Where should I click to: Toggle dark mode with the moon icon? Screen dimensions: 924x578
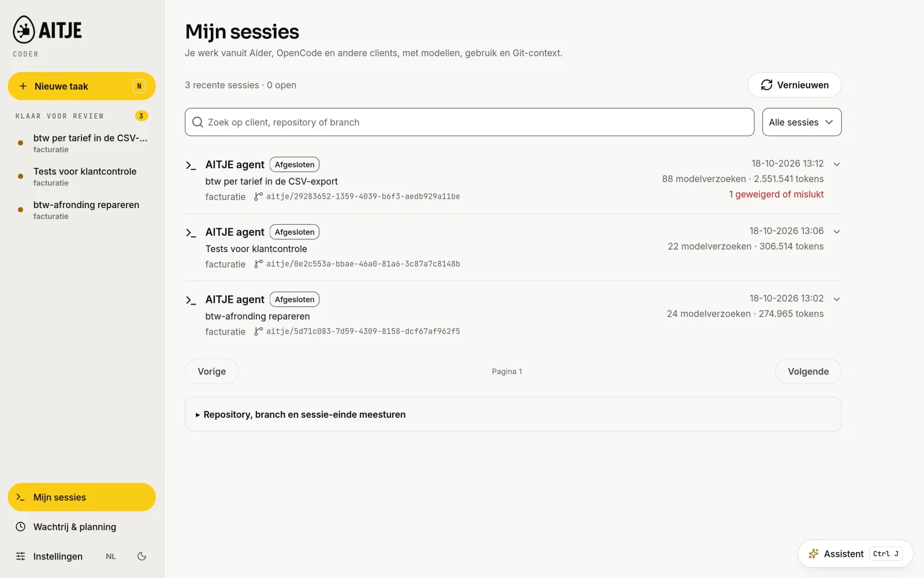[x=141, y=556]
